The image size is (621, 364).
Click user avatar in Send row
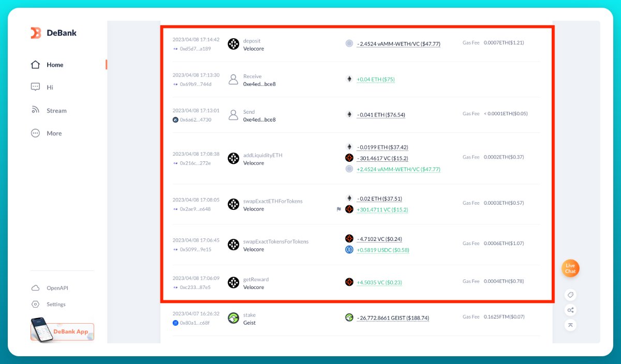coord(233,115)
